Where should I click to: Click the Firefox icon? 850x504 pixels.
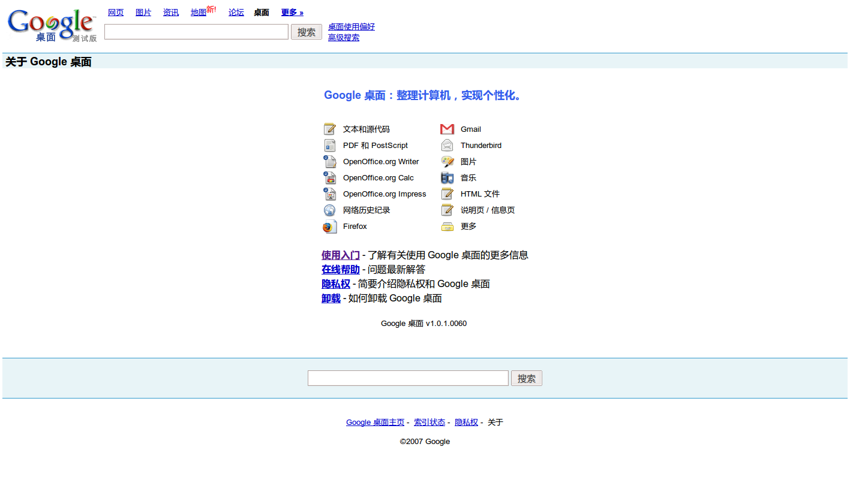tap(329, 227)
